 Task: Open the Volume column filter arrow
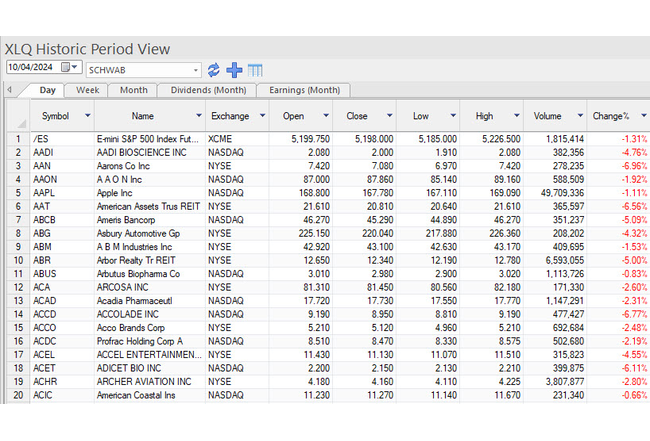tap(577, 116)
